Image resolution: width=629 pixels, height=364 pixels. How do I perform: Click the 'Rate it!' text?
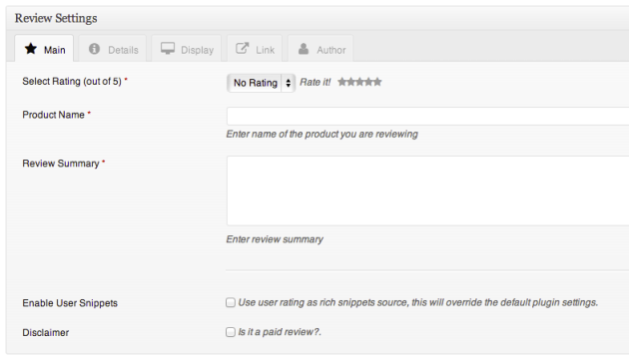pos(315,82)
